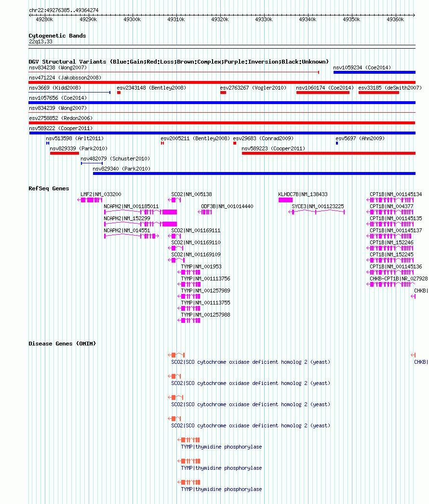The width and height of the screenshot is (429, 504).
Task: Click the RefSeq Genes track title
Action: 49,188
